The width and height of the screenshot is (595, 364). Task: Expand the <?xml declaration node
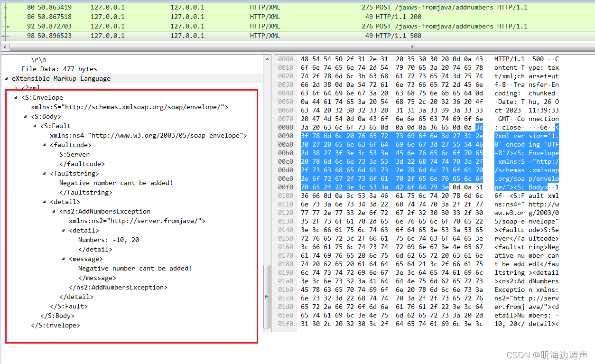tap(16, 88)
